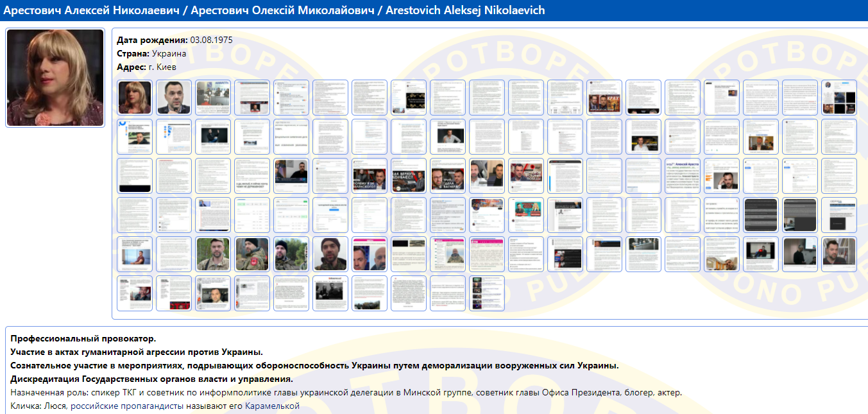
Task: Open the third thumbnail in first row
Action: coord(213,98)
